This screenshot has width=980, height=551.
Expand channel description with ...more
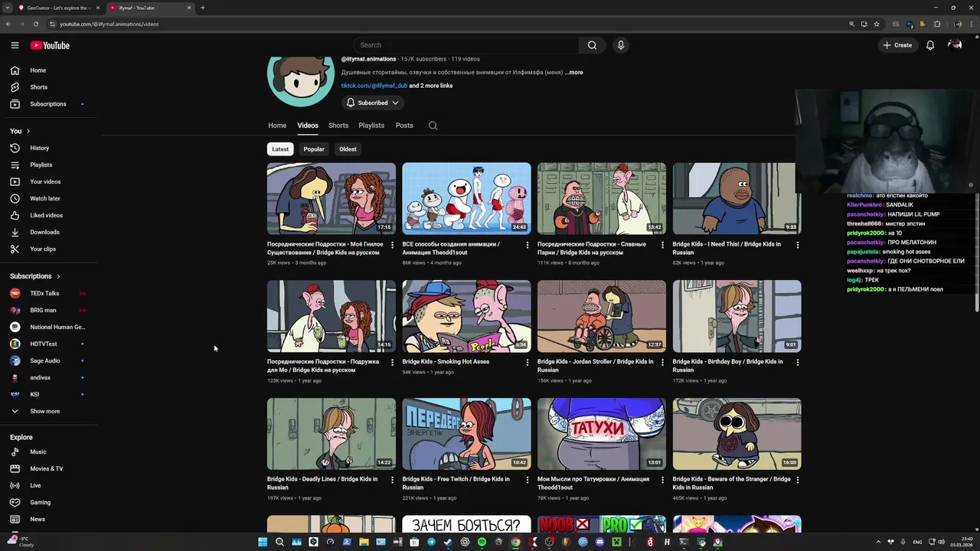click(x=574, y=73)
